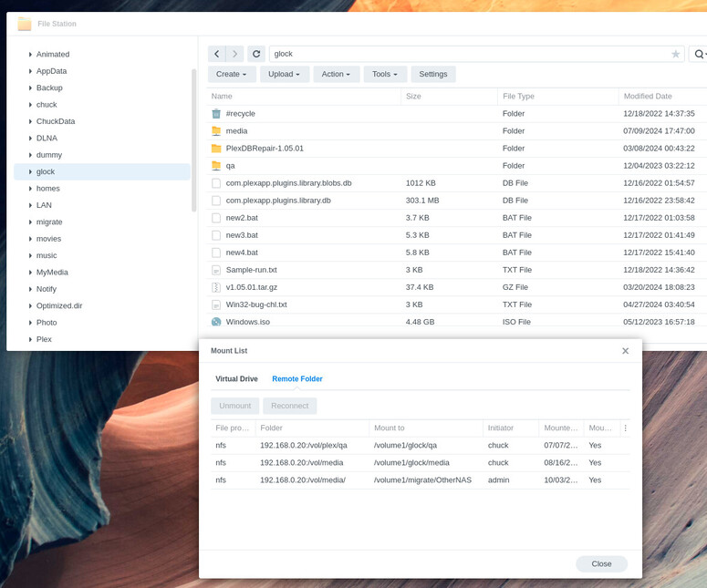Click the 4.48 GB size of Windows.iso
Viewport: 707px width, 588px height.
tap(421, 322)
